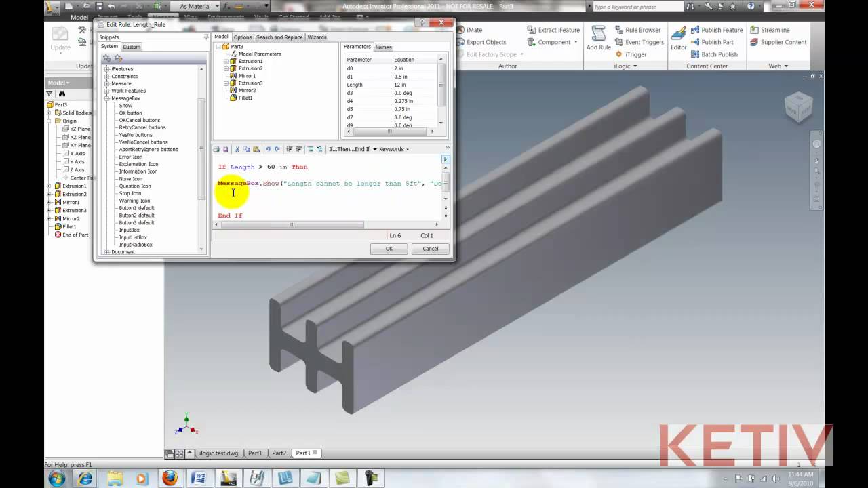Open the Content Center Editor
The height and width of the screenshot is (488, 868).
click(x=679, y=38)
